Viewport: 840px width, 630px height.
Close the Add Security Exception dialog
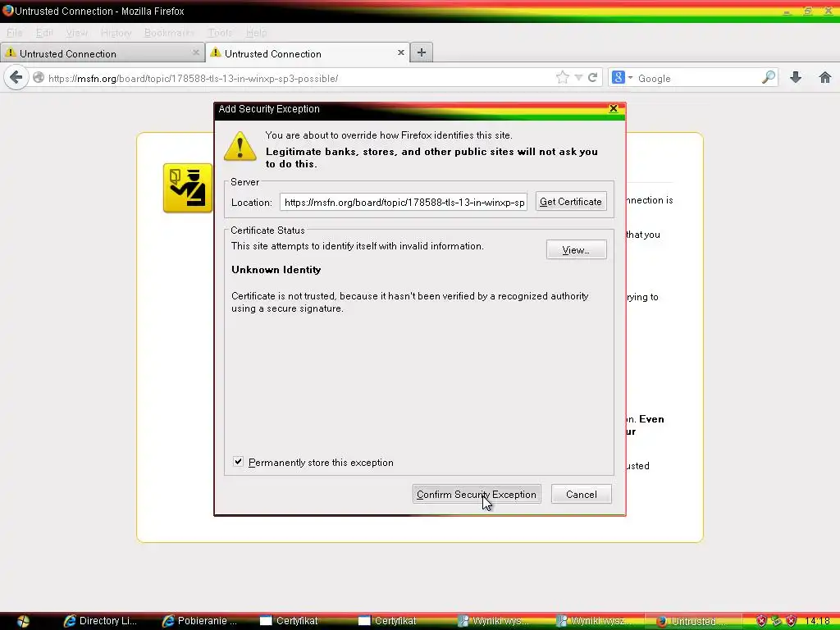[614, 109]
